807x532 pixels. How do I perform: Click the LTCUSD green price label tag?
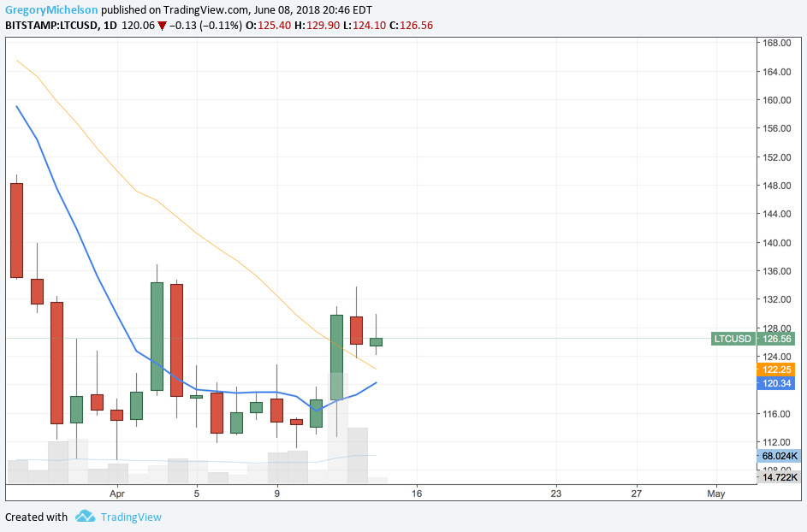(733, 339)
